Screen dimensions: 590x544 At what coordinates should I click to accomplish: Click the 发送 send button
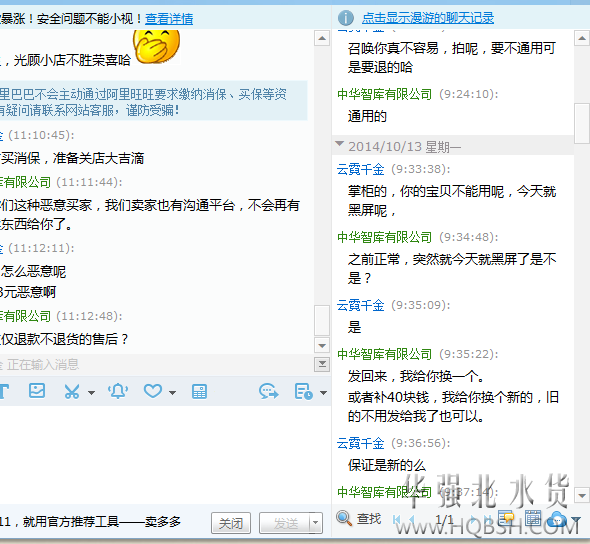[x=285, y=523]
